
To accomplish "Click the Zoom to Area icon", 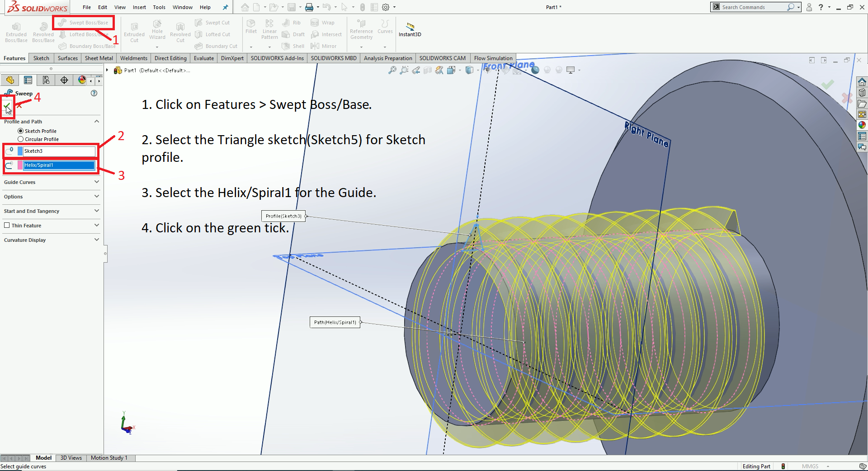I will (x=404, y=70).
